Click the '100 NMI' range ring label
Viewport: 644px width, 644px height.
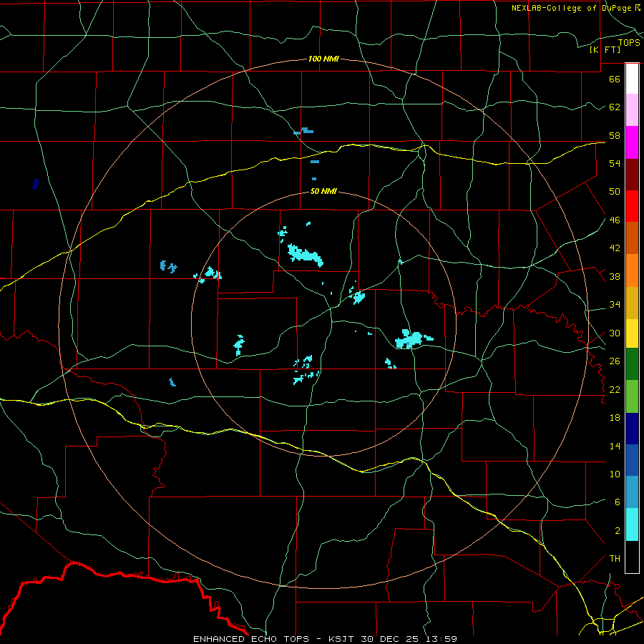[323, 59]
